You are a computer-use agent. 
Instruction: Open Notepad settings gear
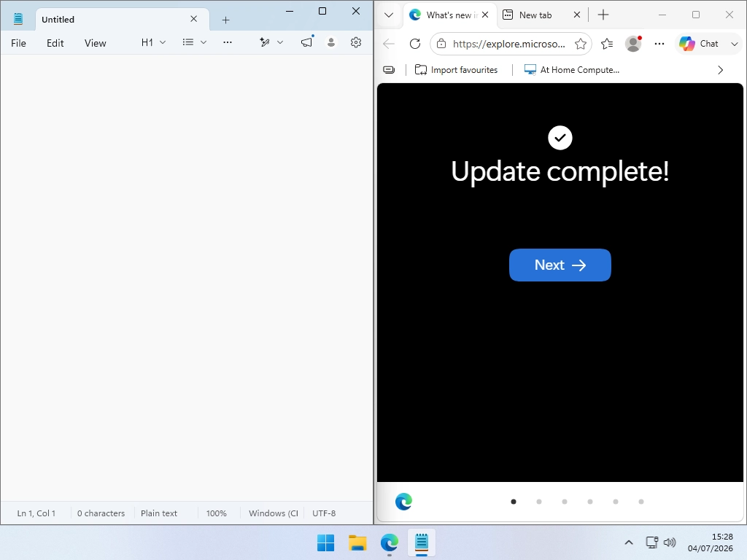356,42
